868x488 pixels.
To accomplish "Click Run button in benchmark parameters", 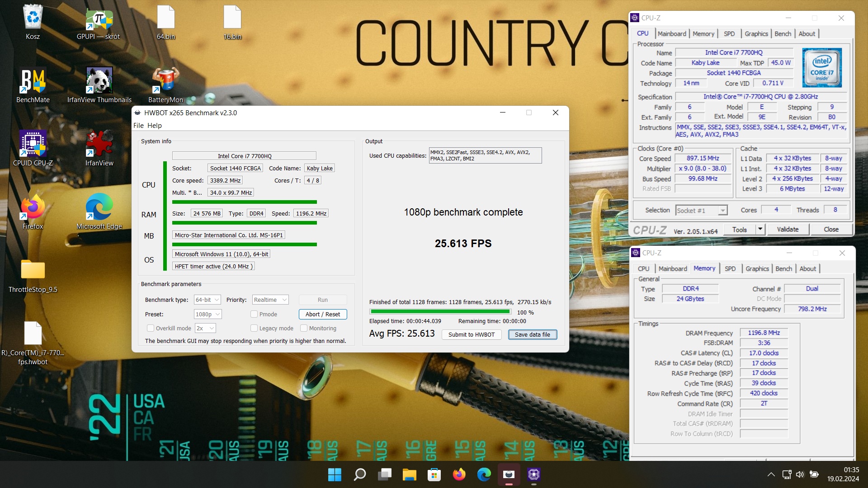I will (323, 300).
